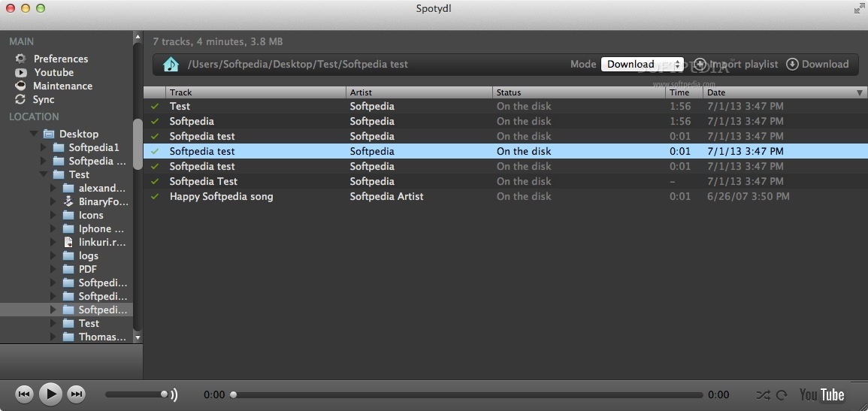868x411 pixels.
Task: Toggle repeat mode
Action: click(782, 395)
